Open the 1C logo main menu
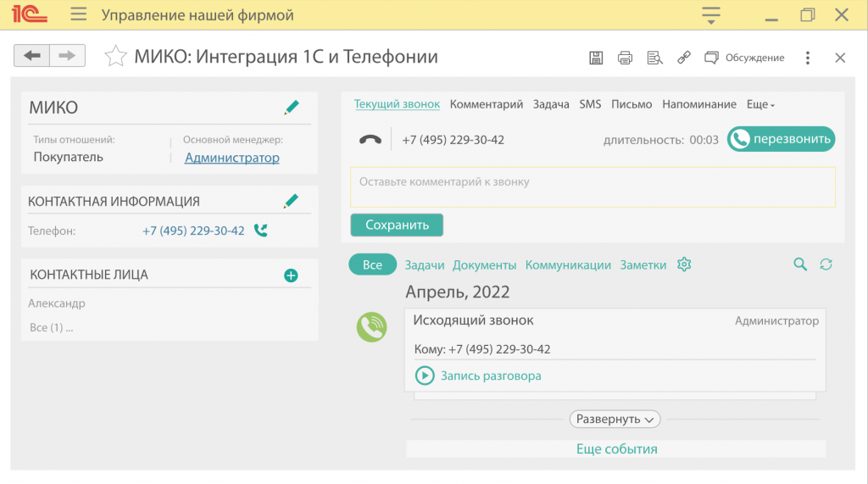This screenshot has width=868, height=484. click(30, 14)
